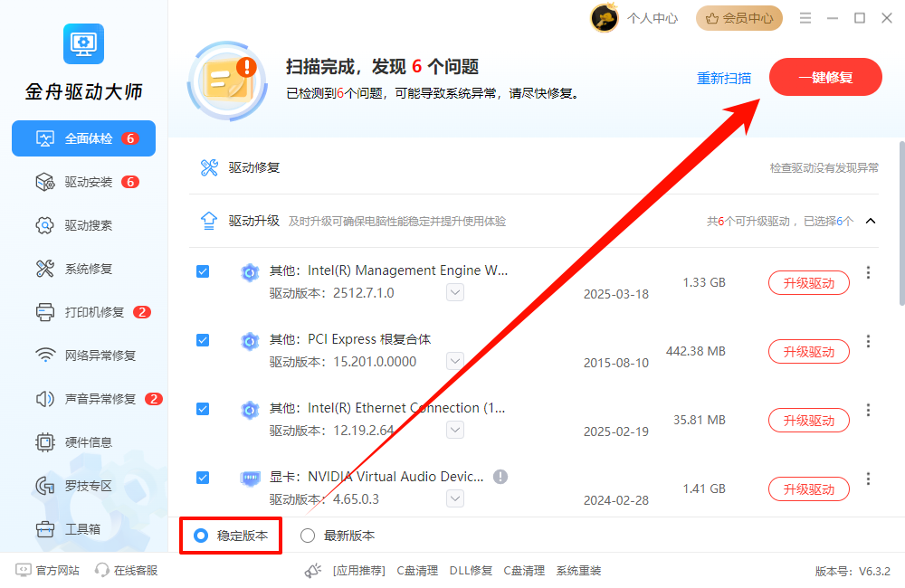The height and width of the screenshot is (588, 905).
Task: Click 升级驱动 for PCI Express 根复合体
Action: tap(808, 351)
